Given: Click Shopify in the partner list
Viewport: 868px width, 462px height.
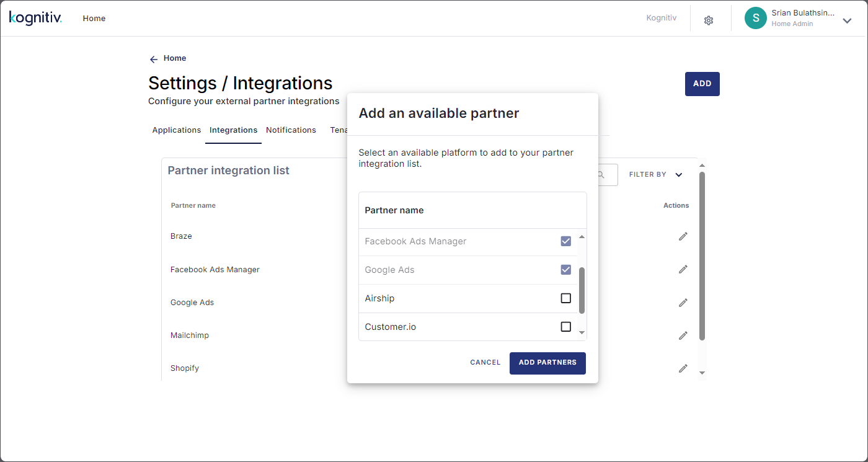Looking at the screenshot, I should (185, 368).
